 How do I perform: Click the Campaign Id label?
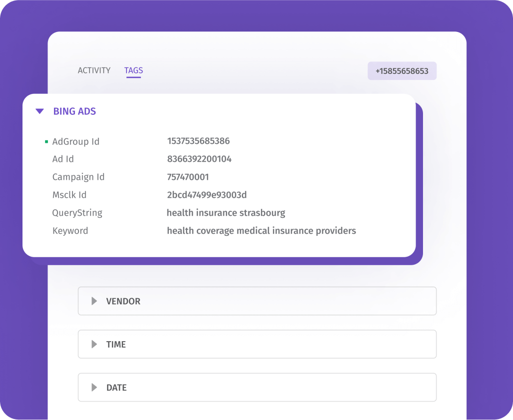pyautogui.click(x=78, y=177)
